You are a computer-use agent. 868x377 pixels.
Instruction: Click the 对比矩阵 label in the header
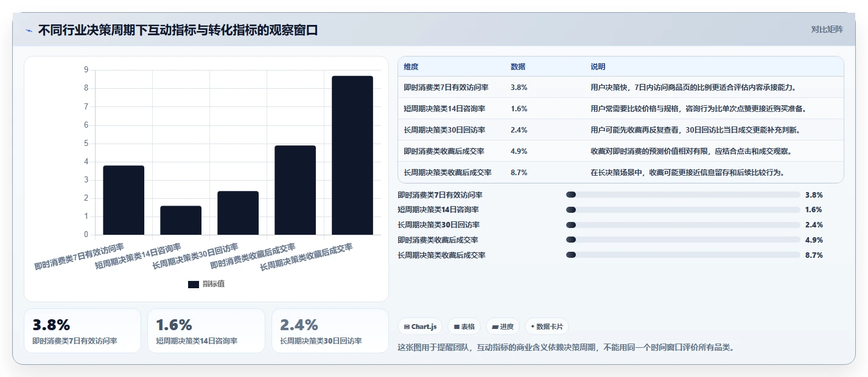point(827,29)
